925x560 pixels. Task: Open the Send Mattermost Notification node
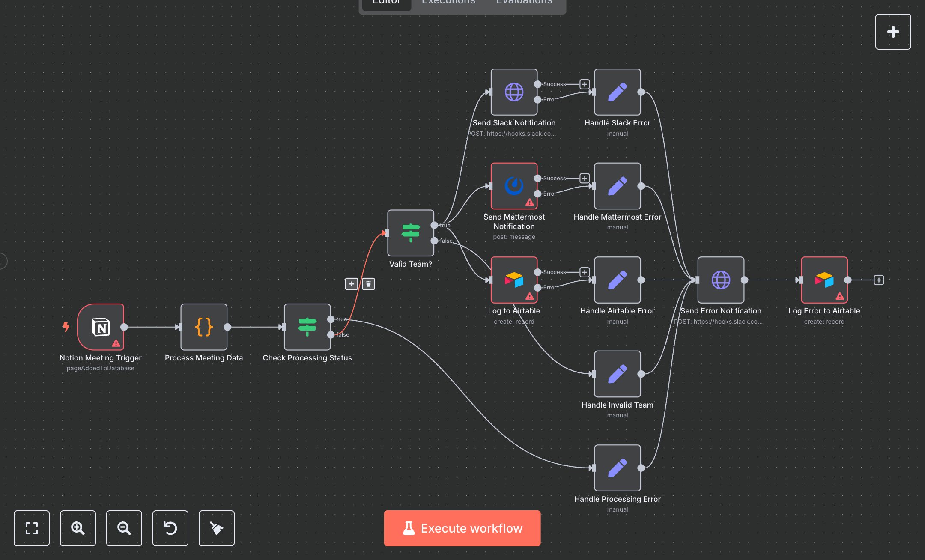tap(513, 186)
